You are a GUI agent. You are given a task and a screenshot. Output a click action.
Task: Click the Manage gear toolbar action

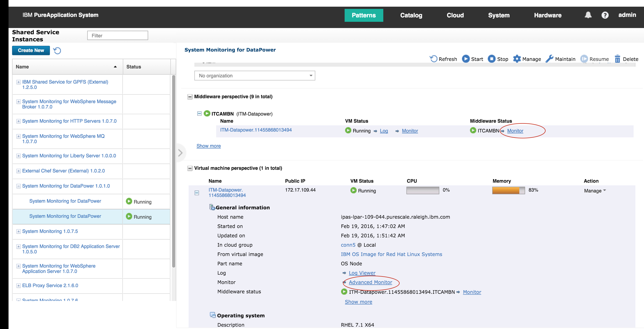tap(527, 59)
